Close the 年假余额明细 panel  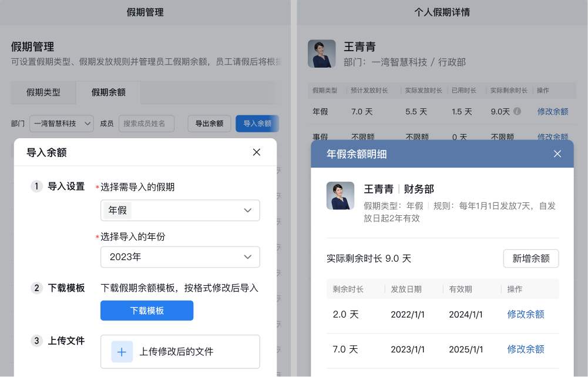click(x=557, y=154)
